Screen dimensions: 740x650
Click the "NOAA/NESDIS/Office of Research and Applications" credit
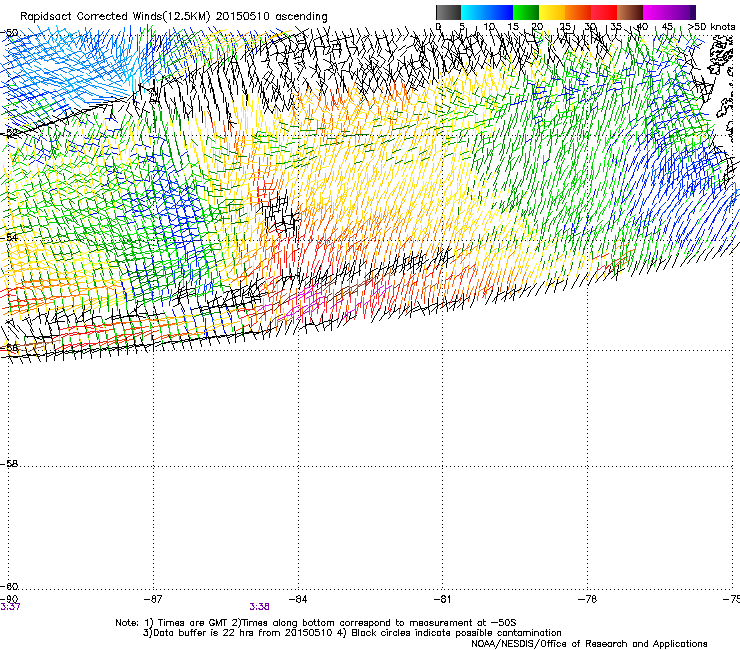coord(589,644)
